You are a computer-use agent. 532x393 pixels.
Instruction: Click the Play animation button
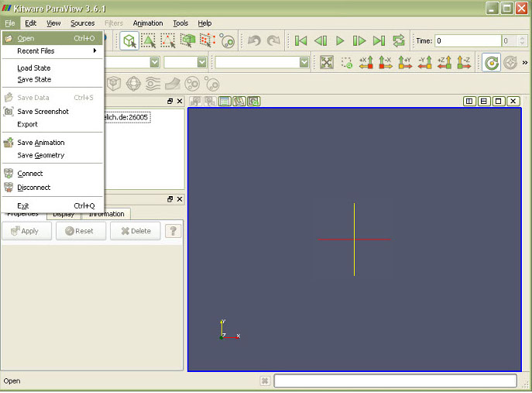pyautogui.click(x=340, y=40)
